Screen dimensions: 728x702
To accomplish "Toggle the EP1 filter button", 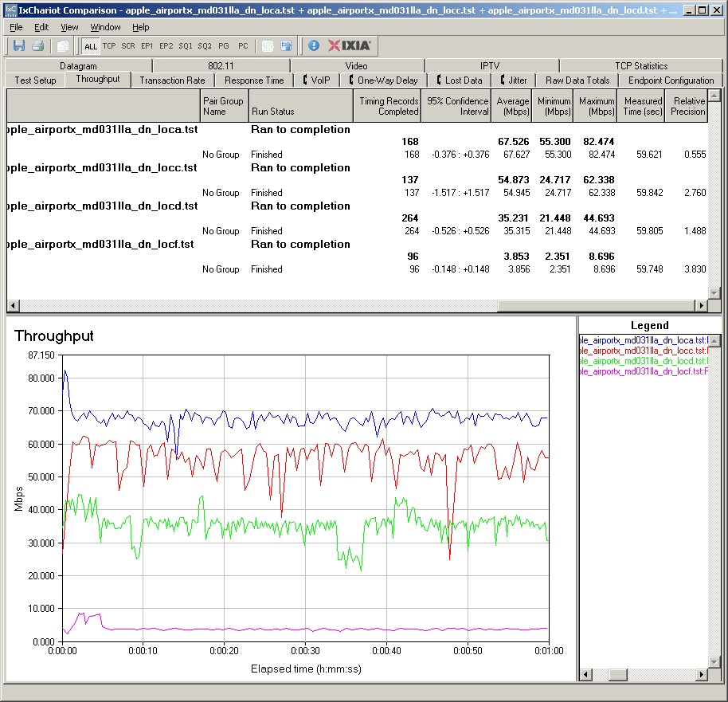I will point(147,46).
